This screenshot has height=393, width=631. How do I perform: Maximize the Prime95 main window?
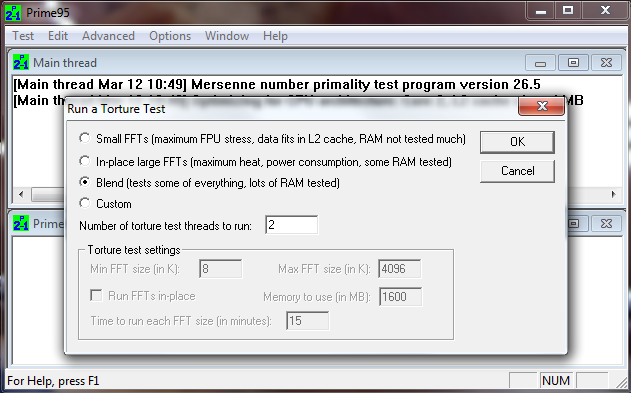pos(568,11)
